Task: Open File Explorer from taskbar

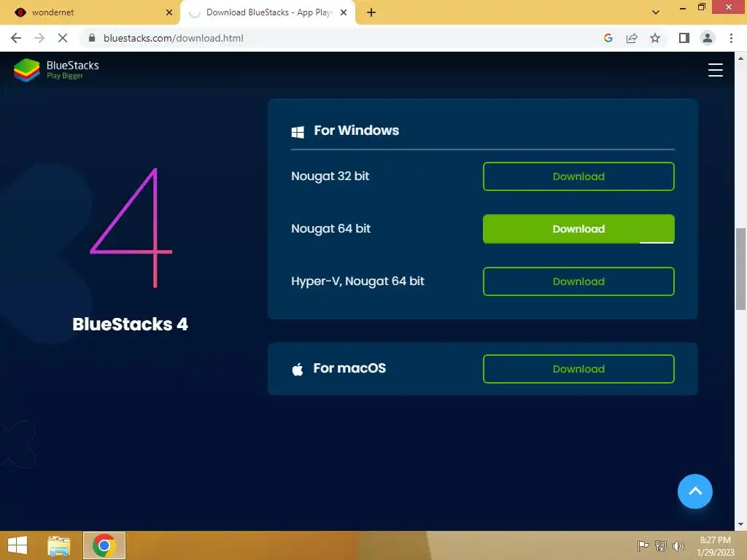Action: point(59,545)
